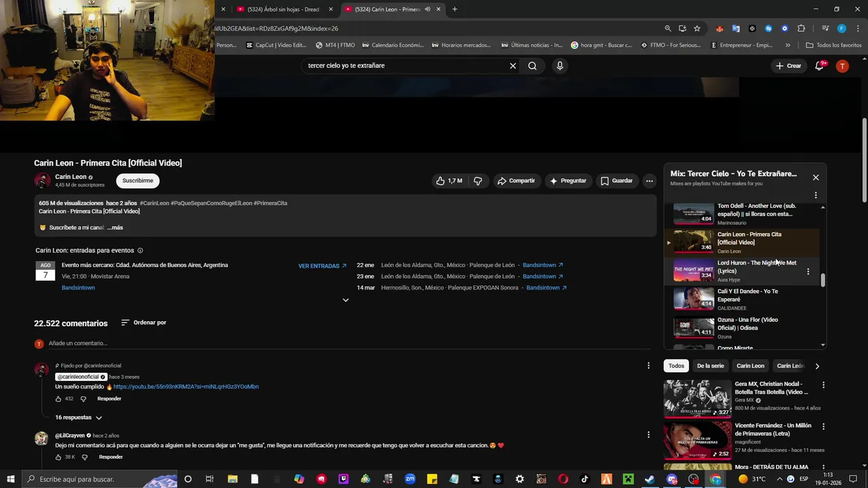Expand more Carin Leon event dates chevron
The width and height of the screenshot is (868, 488).
point(345,300)
